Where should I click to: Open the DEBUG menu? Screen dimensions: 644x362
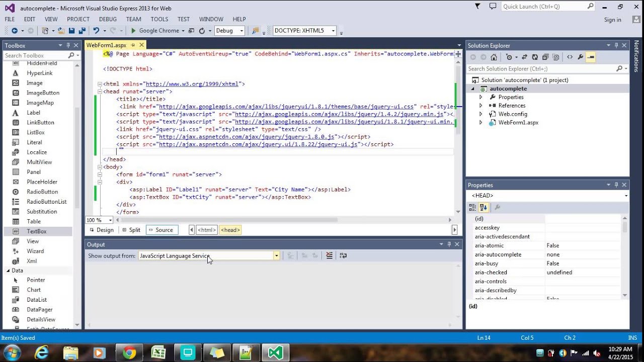pyautogui.click(x=108, y=19)
